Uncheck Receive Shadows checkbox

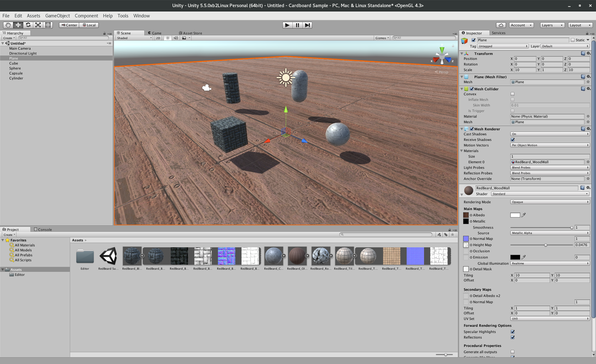point(512,140)
